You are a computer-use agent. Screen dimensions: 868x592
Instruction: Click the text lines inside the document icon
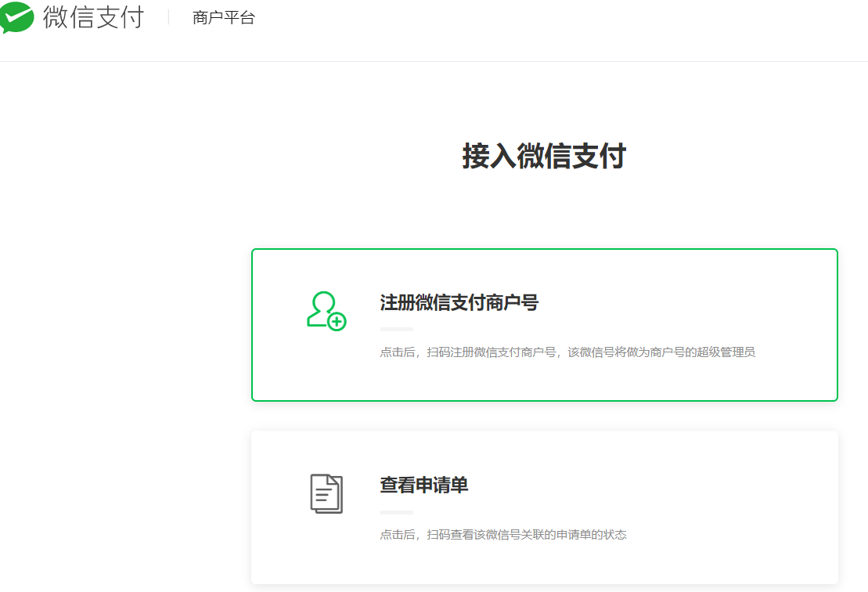[x=322, y=496]
